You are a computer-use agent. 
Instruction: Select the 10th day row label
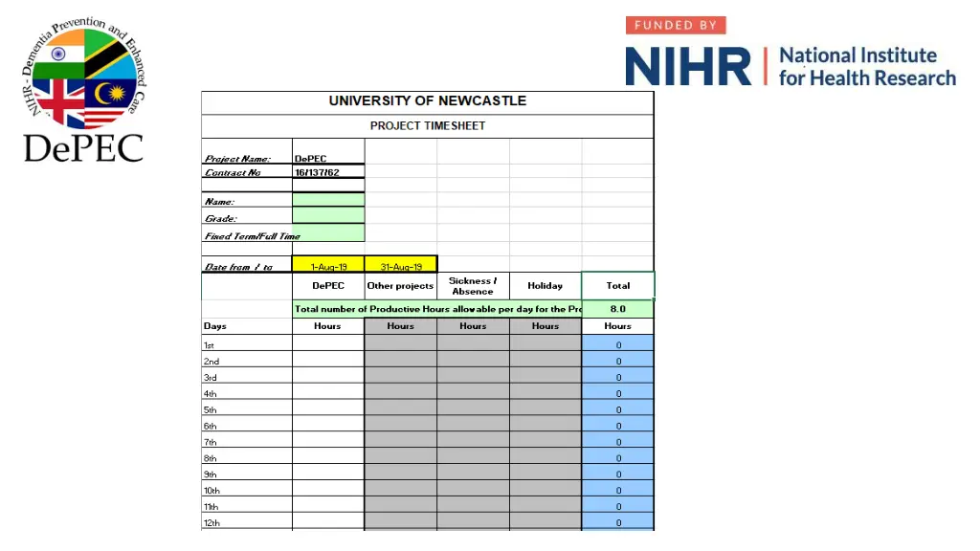point(212,491)
